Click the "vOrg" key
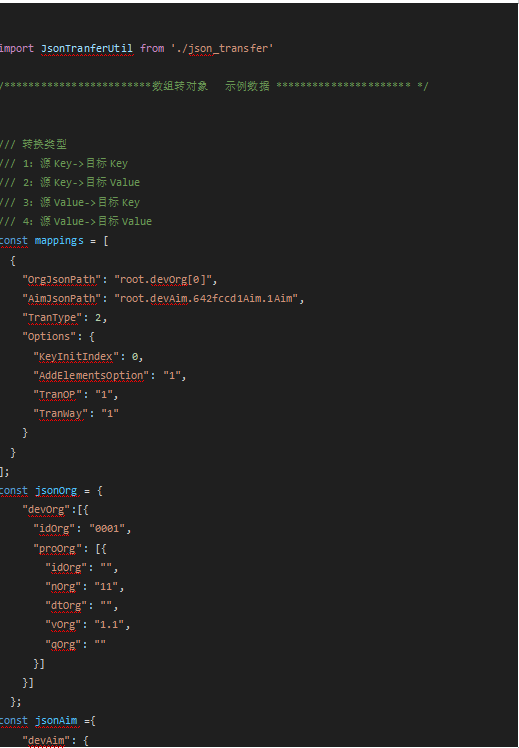 [63, 625]
